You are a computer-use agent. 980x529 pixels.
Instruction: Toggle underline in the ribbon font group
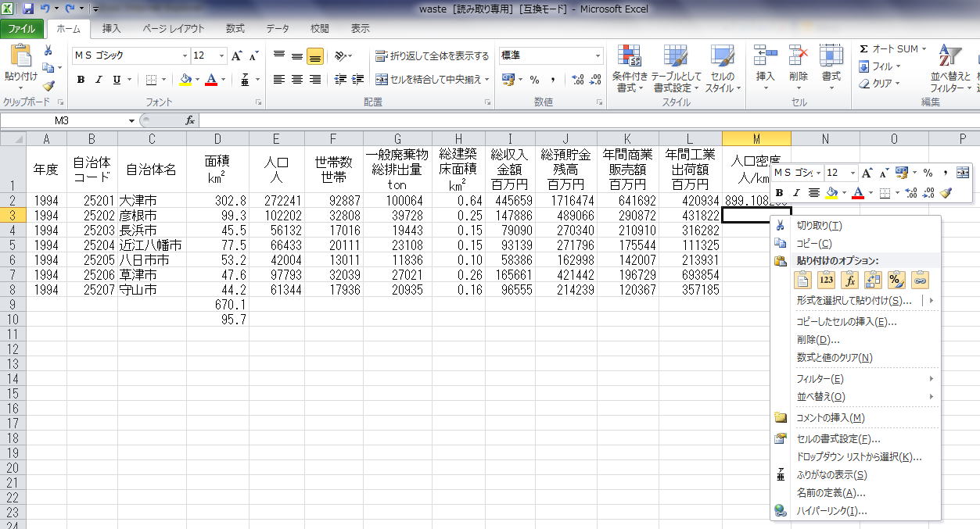coord(117,79)
